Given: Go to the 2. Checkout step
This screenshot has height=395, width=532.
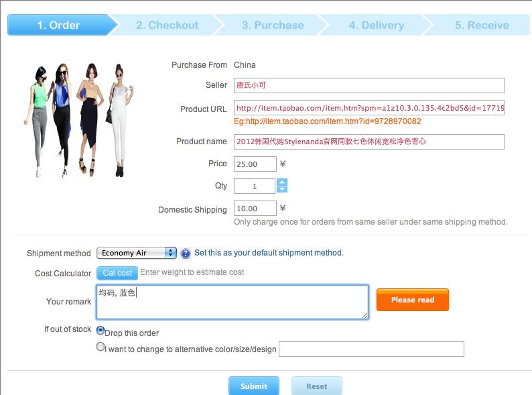Looking at the screenshot, I should point(168,25).
